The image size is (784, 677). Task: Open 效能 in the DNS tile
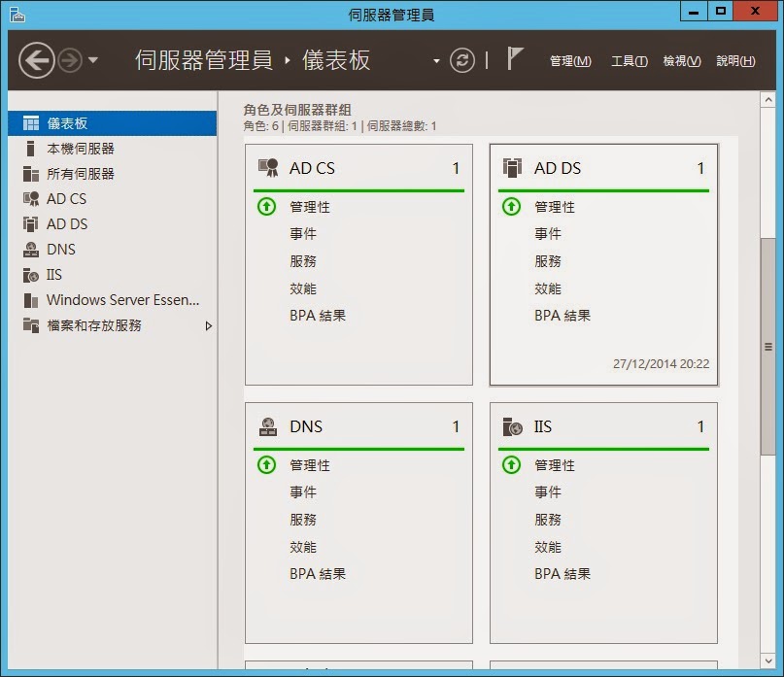coord(303,547)
